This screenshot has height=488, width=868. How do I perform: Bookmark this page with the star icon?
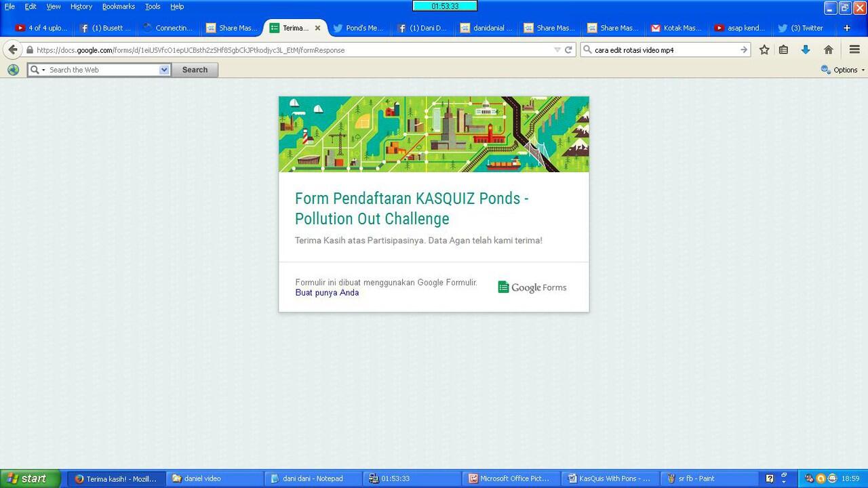click(x=764, y=49)
